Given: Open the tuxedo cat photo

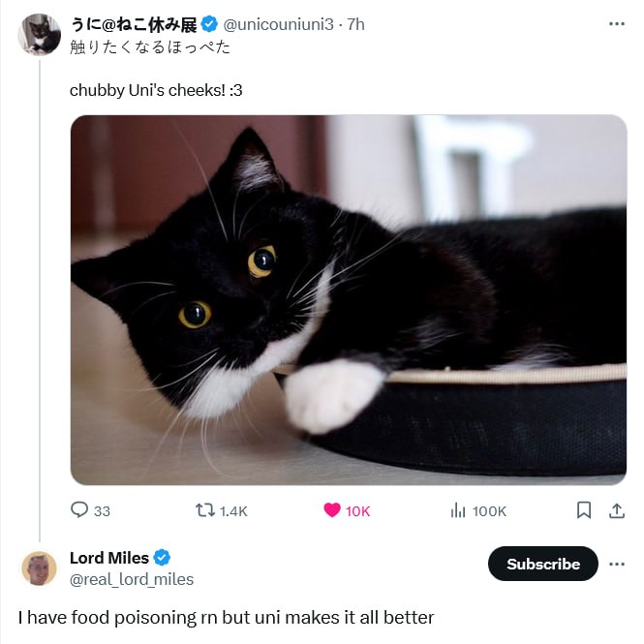Looking at the screenshot, I should point(349,300).
